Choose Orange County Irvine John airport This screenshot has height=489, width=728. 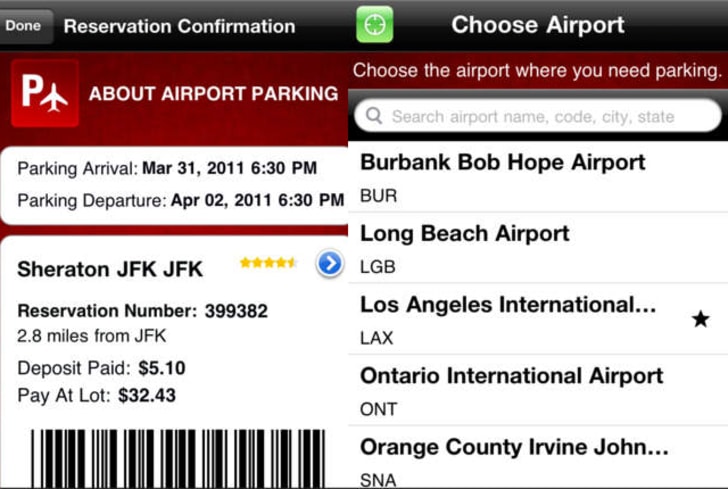pos(538,457)
